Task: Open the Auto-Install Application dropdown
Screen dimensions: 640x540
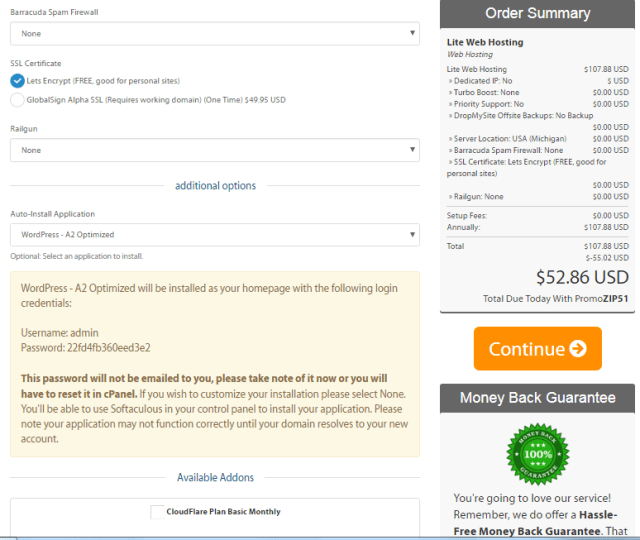Action: click(x=214, y=235)
